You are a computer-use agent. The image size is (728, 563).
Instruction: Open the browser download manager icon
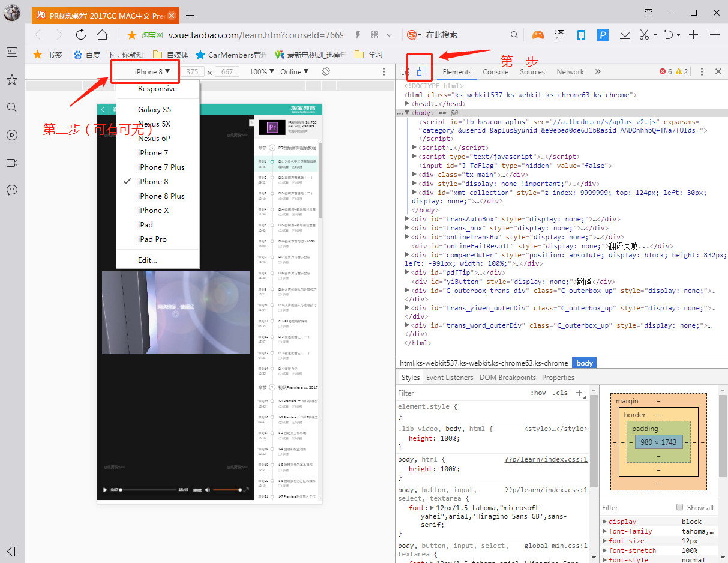625,35
